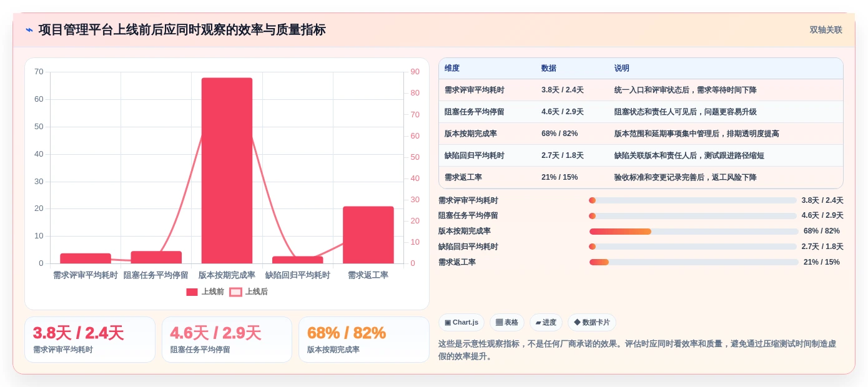Open the 68% / 82% data card
The width and height of the screenshot is (868, 387).
point(364,340)
